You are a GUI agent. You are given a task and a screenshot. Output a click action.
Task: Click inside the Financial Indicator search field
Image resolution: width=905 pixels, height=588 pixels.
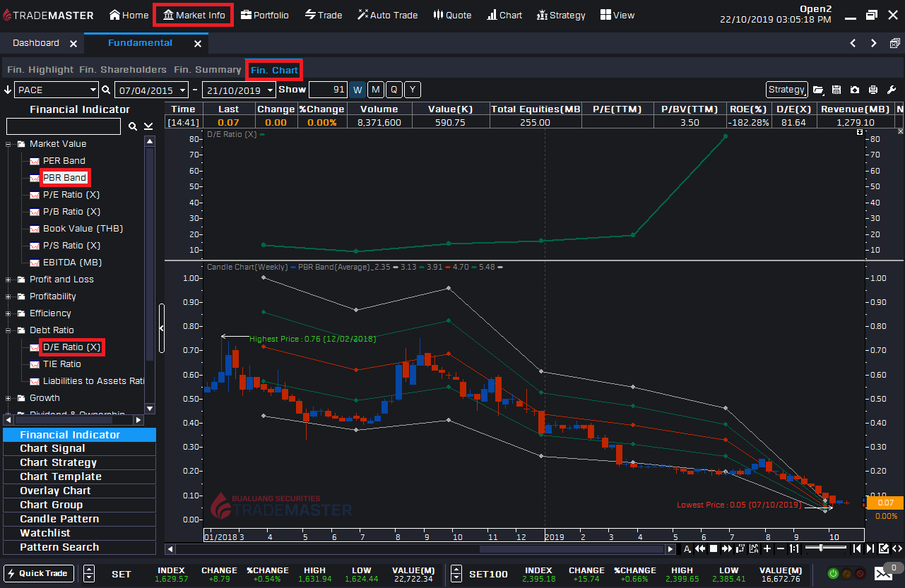pos(64,126)
